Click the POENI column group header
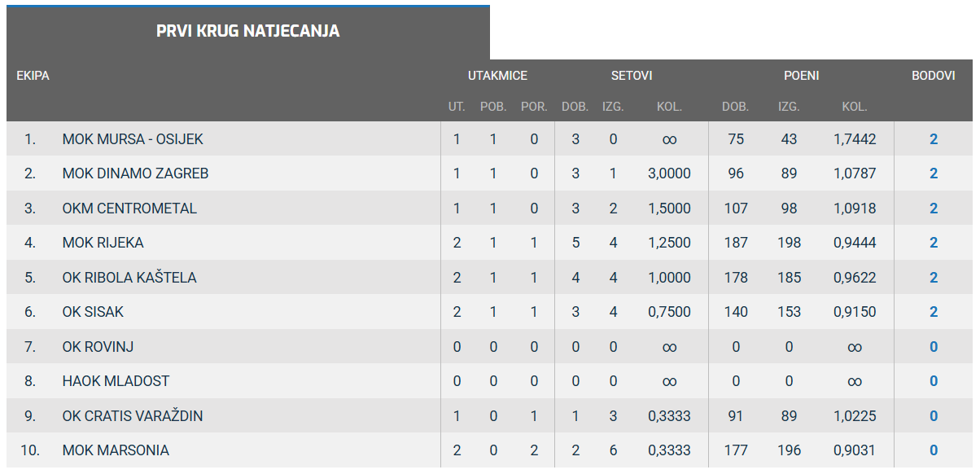 pyautogui.click(x=801, y=76)
